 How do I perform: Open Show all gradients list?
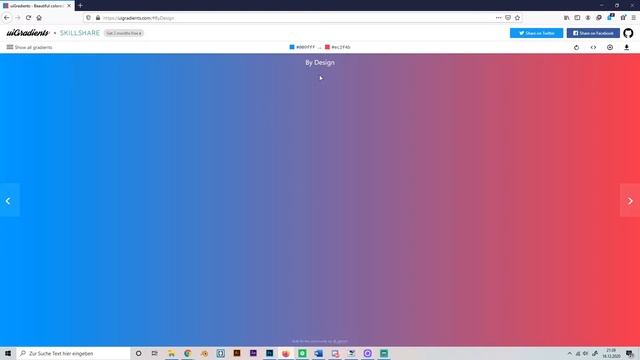click(29, 47)
